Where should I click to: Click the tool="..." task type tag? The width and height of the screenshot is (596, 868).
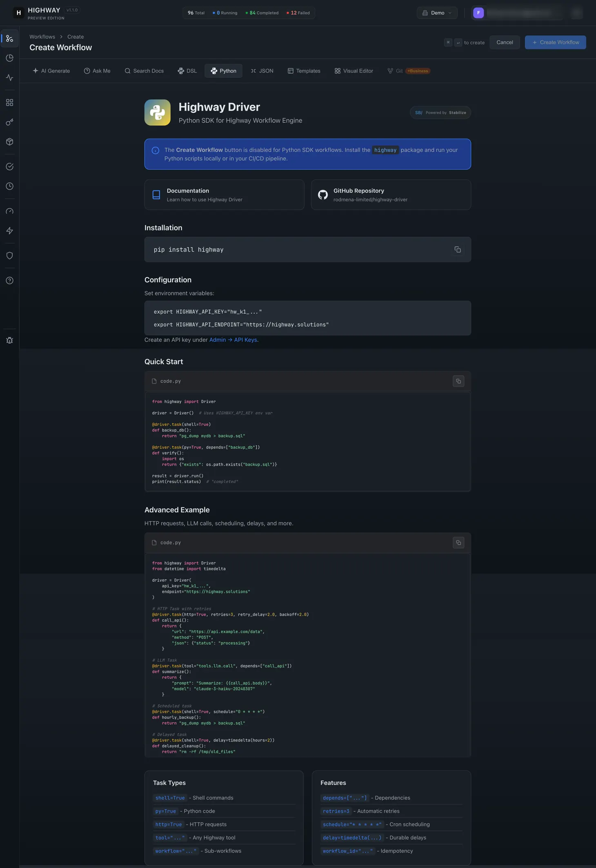point(170,838)
